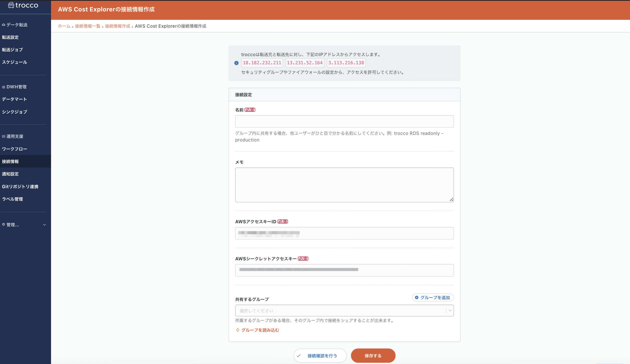Click the 接続情報一覧 breadcrumb link
Viewport: 630px width, 364px height.
point(88,26)
